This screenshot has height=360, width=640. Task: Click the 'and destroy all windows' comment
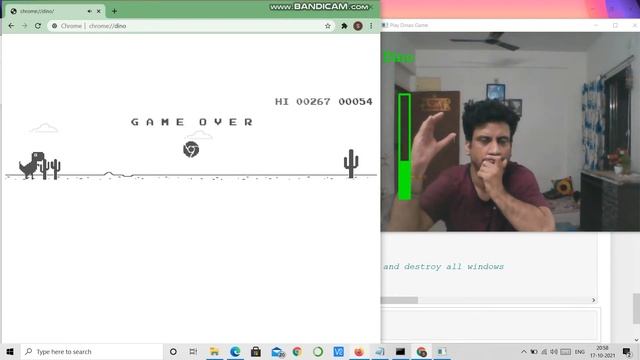click(444, 267)
